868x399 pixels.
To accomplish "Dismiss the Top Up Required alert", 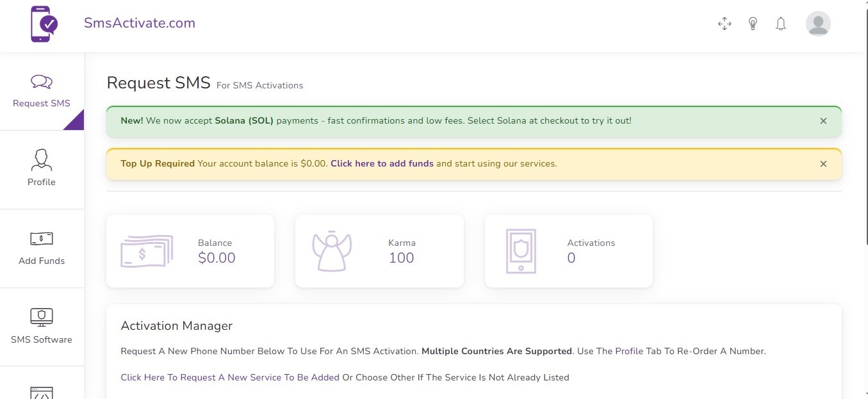I will point(823,164).
